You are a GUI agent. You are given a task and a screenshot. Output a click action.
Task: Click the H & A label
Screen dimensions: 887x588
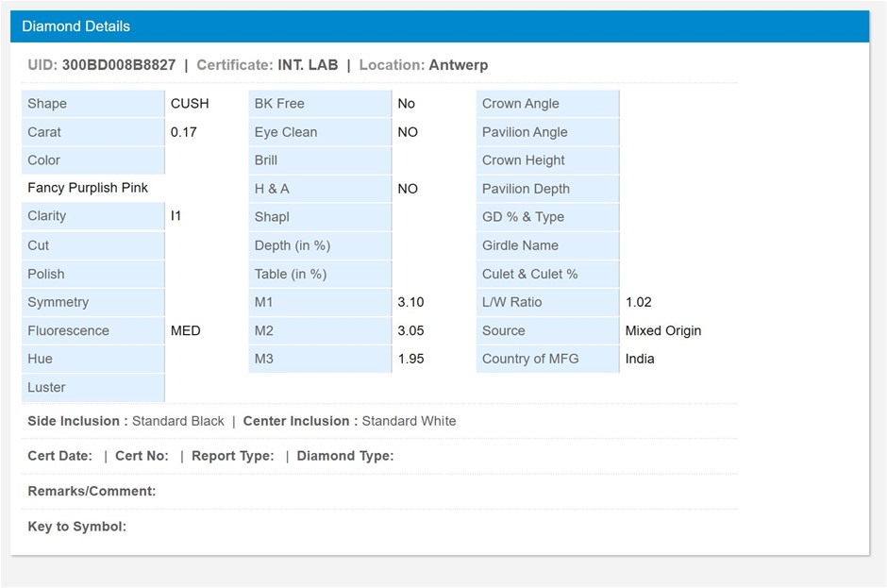(x=272, y=189)
